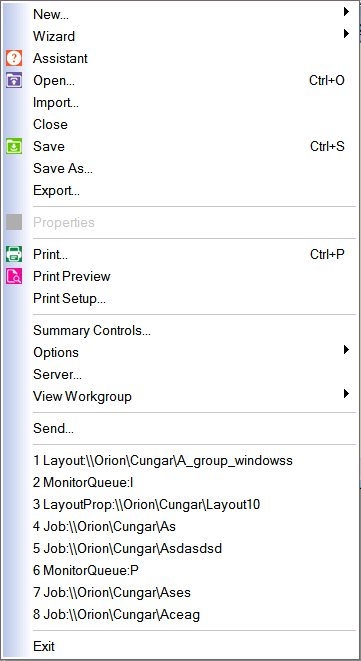This screenshot has width=361, height=661.
Task: Click the purple Open folder icon
Action: (x=14, y=80)
